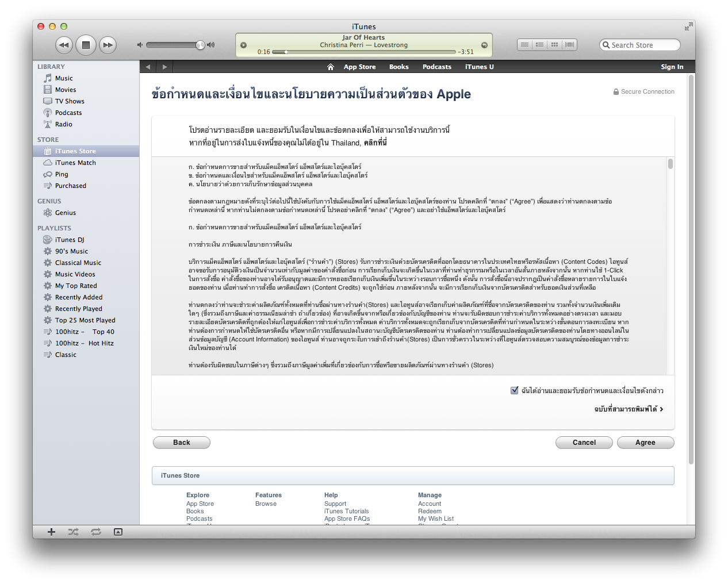Click the Cancel button

pyautogui.click(x=584, y=443)
